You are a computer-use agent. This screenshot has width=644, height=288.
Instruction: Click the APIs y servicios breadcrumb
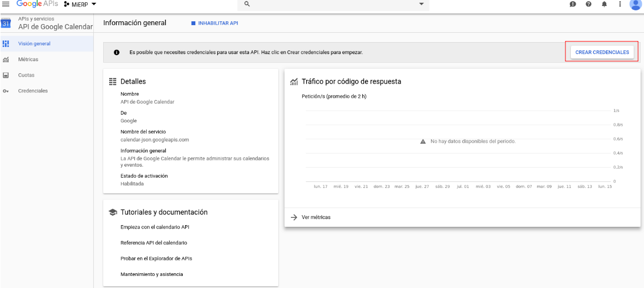36,19
